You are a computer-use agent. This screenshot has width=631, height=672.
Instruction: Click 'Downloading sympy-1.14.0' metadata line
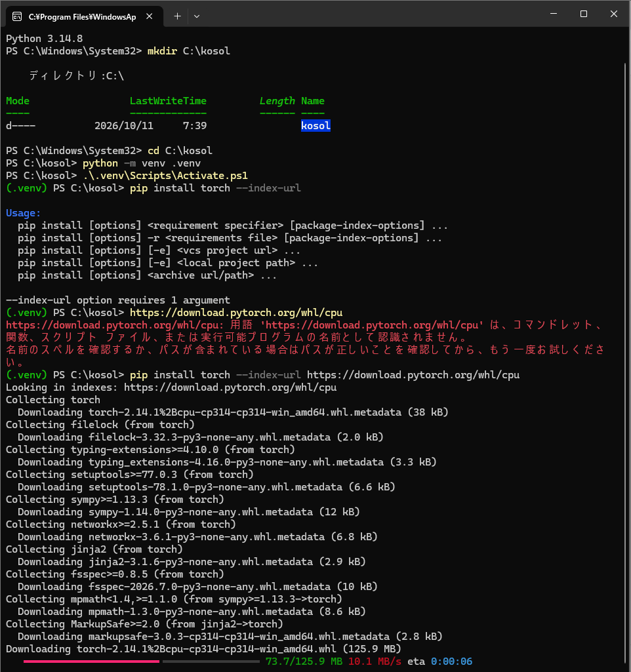tap(189, 512)
